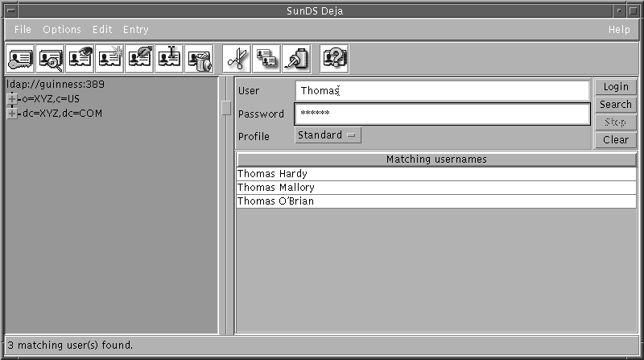Click the delete entry (trash can) icon
644x360 pixels.
(x=199, y=59)
